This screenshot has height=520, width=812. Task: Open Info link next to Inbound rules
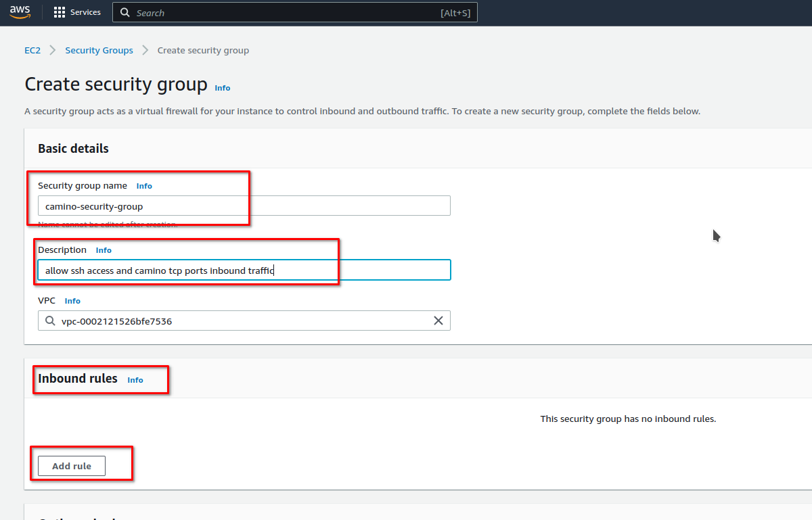[135, 380]
